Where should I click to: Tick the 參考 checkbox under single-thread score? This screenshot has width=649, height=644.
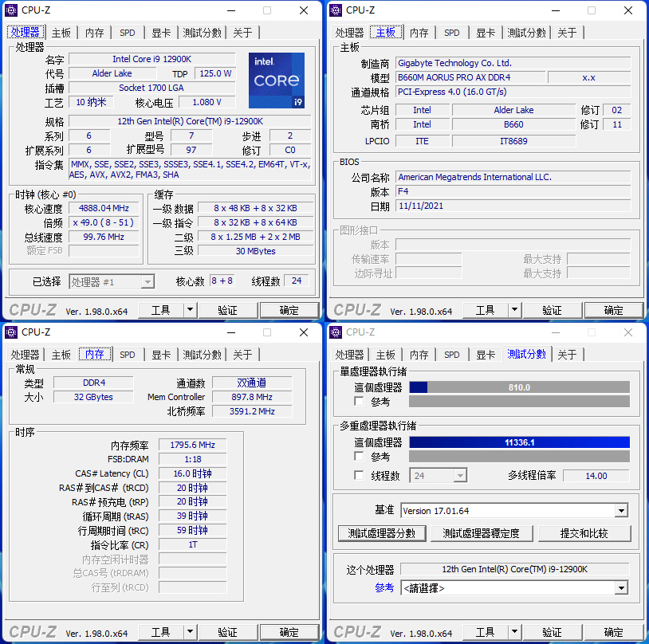point(359,401)
